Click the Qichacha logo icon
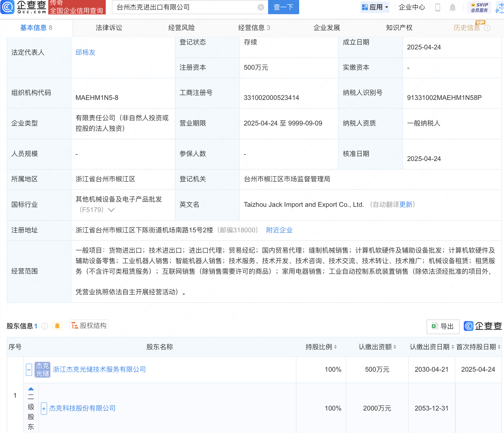Image resolution: width=504 pixels, height=433 pixels. pyautogui.click(x=7, y=7)
